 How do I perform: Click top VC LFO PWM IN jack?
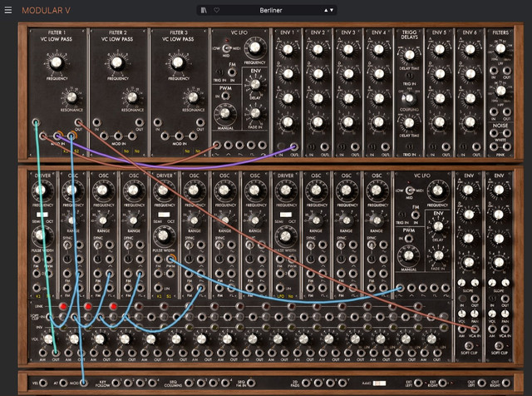pos(225,97)
